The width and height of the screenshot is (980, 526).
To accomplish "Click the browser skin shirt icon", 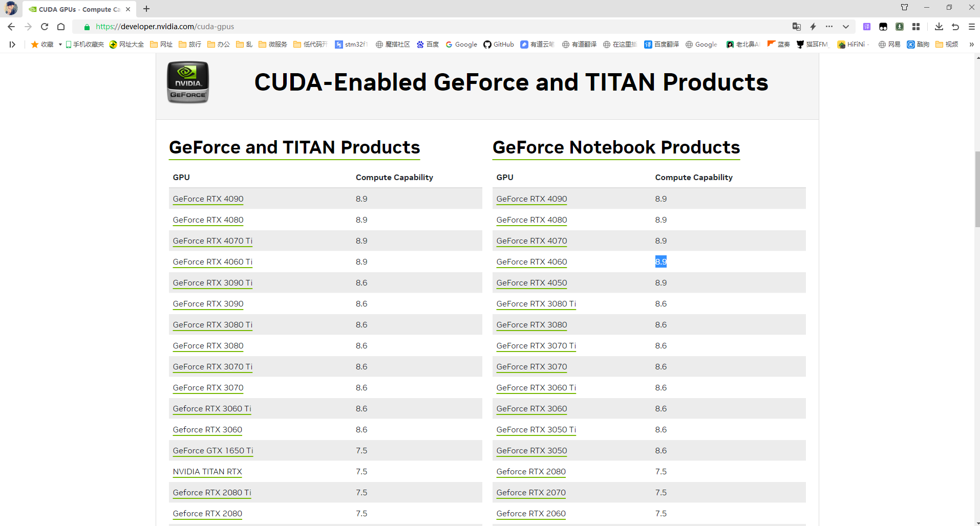I will pyautogui.click(x=904, y=7).
